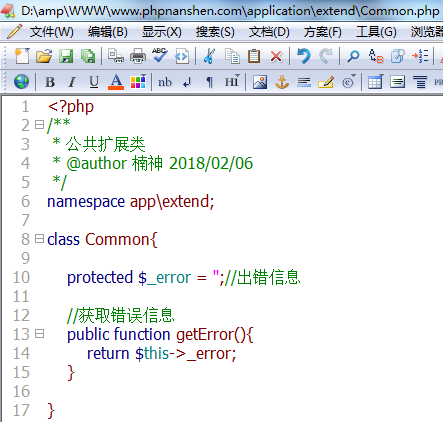Collapse getError function fold marker

coord(39,333)
